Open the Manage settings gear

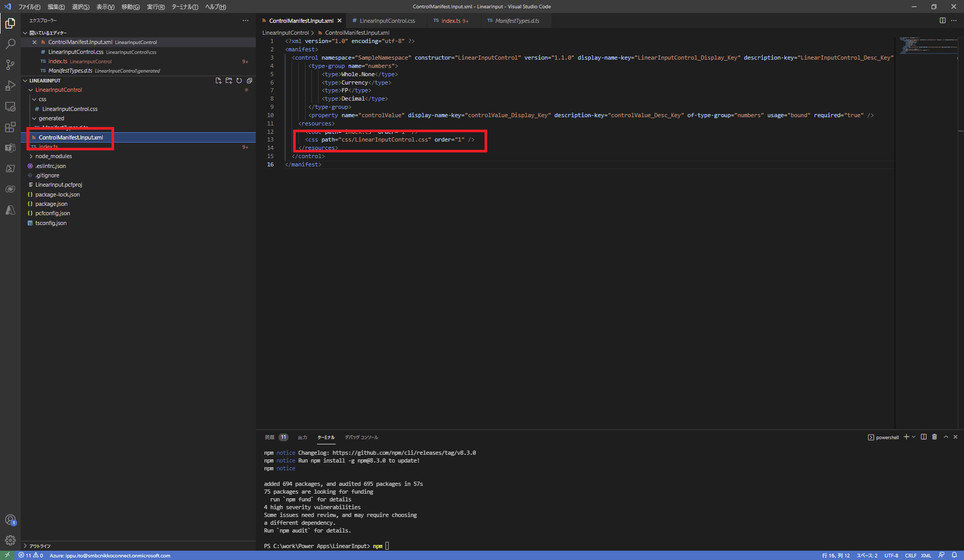[x=10, y=540]
